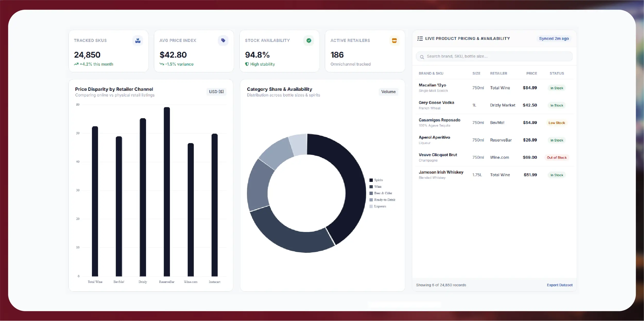Screen dimensions: 644x321
Task: Click the Total Wine bar in the chart
Action: (x=95, y=201)
